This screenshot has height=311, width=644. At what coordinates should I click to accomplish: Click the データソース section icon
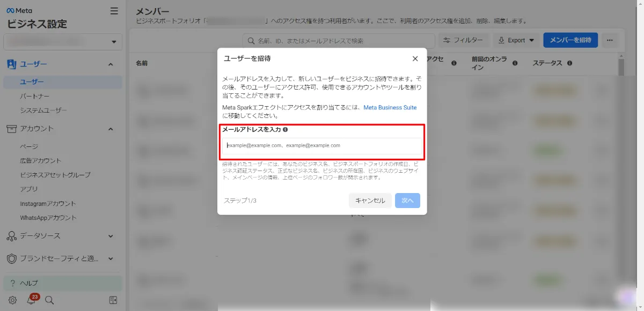(x=11, y=236)
